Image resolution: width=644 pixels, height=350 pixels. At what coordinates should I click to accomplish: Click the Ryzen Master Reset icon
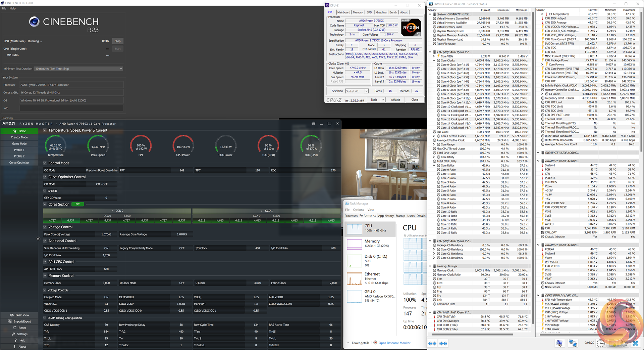coord(19,328)
